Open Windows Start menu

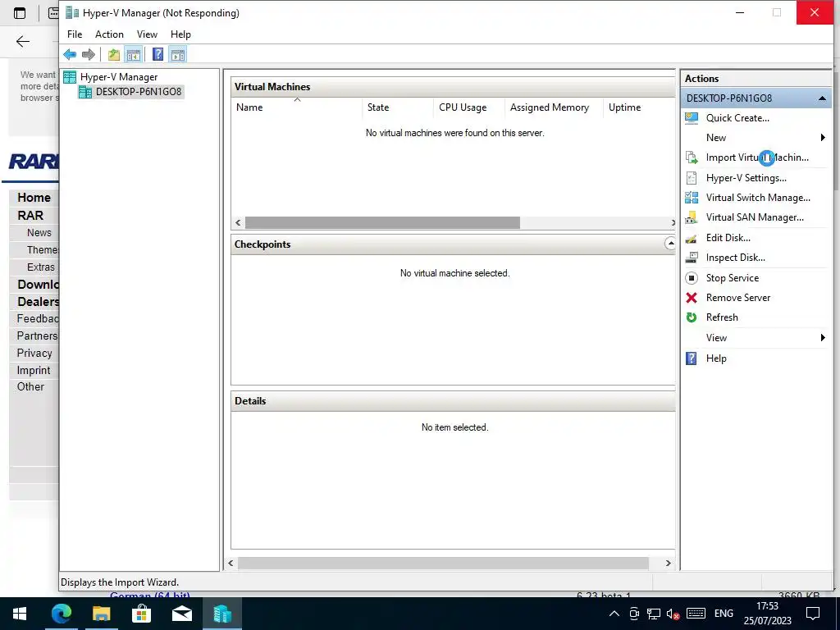[20, 614]
